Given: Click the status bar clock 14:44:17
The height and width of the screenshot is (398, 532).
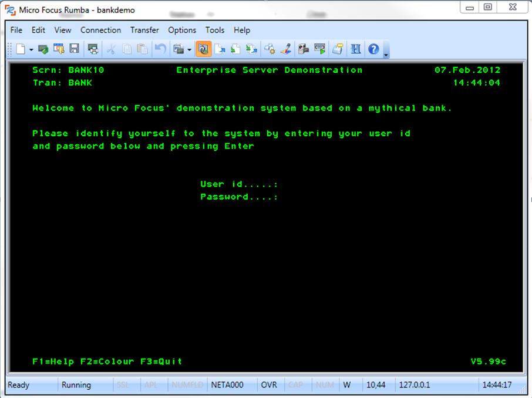Looking at the screenshot, I should click(x=497, y=385).
